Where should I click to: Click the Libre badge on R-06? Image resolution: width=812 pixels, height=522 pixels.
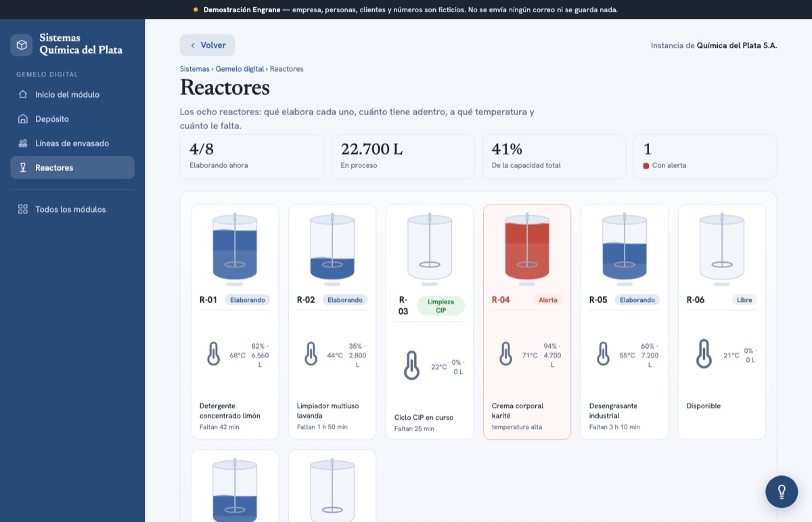[x=744, y=300]
